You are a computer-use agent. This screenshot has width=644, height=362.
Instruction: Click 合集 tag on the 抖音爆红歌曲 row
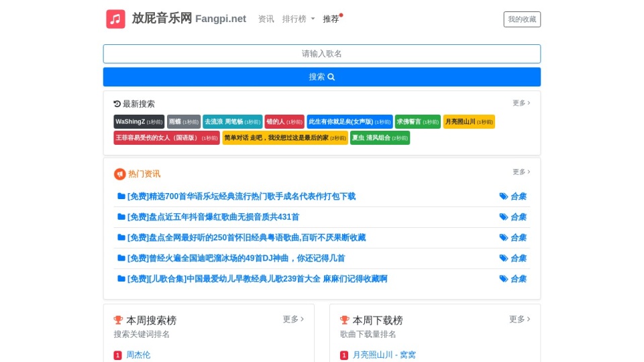click(513, 217)
